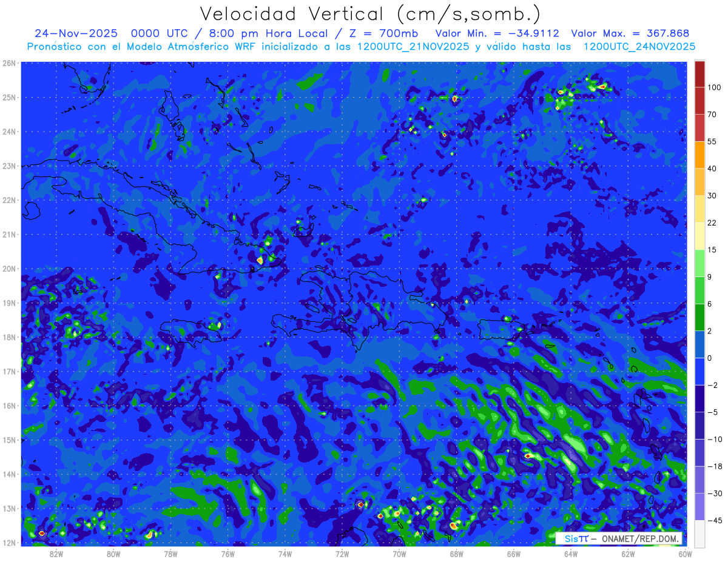The width and height of the screenshot is (728, 562).
Task: Select the Z = 700mb level text
Action: click(383, 33)
